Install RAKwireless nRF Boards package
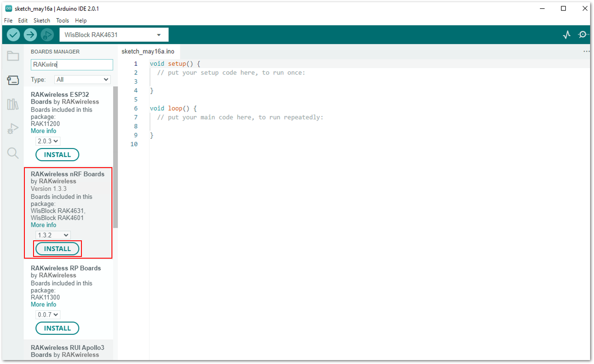 click(x=57, y=249)
